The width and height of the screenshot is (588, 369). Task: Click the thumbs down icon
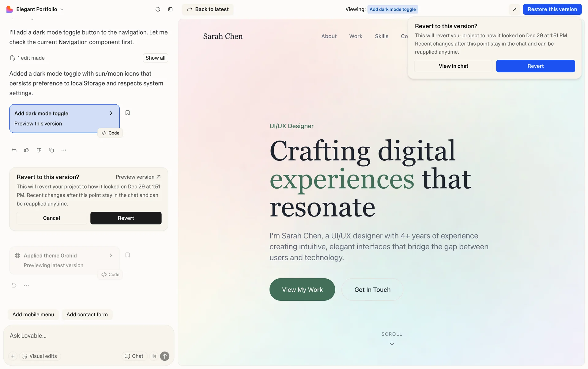coord(39,150)
